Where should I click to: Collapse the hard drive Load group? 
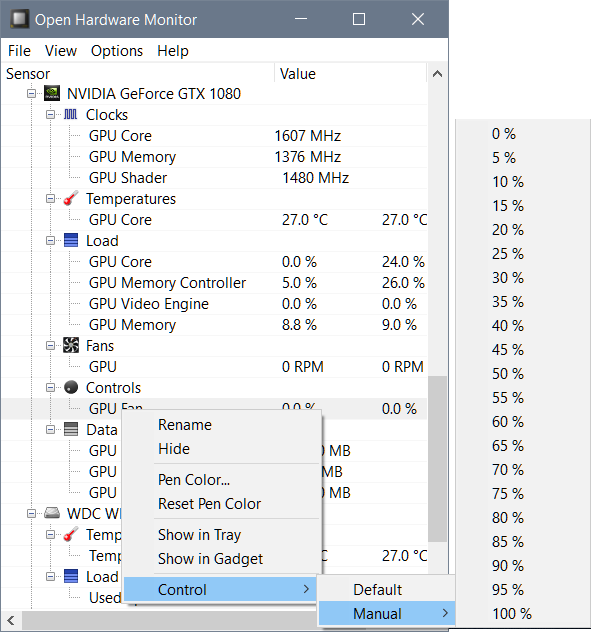point(50,576)
